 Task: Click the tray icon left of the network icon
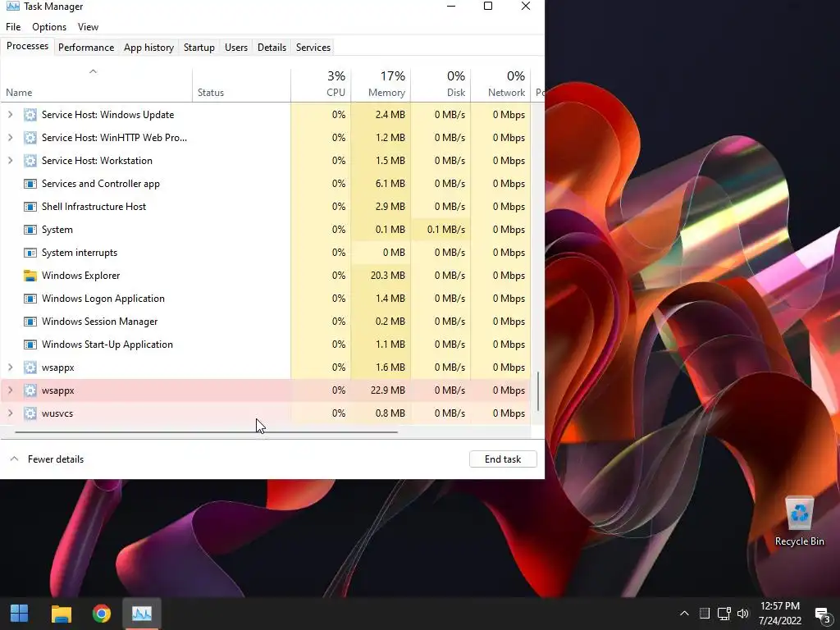tap(705, 614)
